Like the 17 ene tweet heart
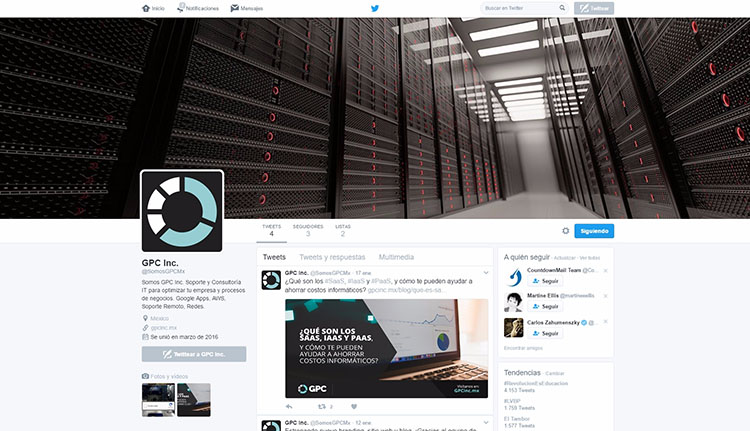The image size is (750, 431). pyautogui.click(x=354, y=407)
